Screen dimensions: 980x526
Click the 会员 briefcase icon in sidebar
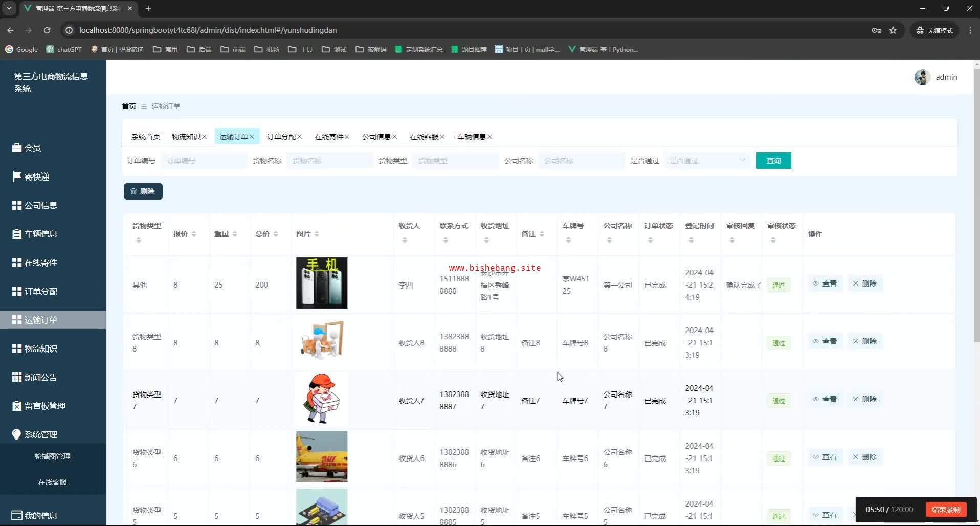click(x=17, y=148)
